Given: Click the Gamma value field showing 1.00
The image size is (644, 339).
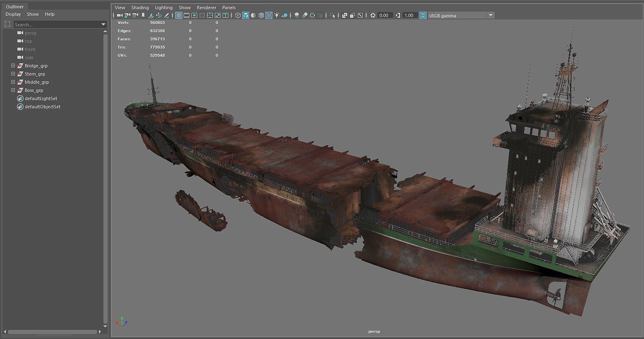Looking at the screenshot, I should coord(410,15).
